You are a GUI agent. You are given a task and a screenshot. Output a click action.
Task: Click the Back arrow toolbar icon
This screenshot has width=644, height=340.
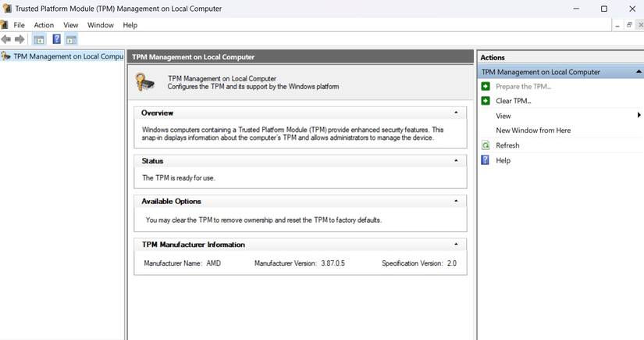[6, 39]
